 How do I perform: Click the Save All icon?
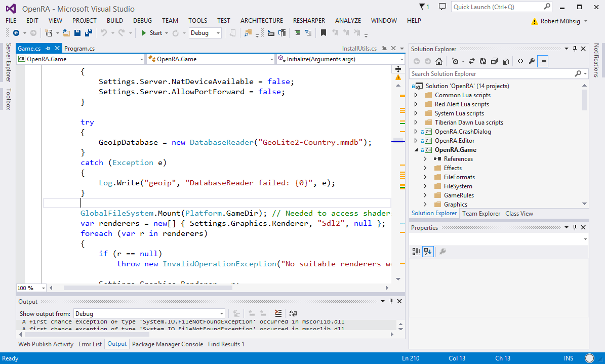[x=89, y=33]
